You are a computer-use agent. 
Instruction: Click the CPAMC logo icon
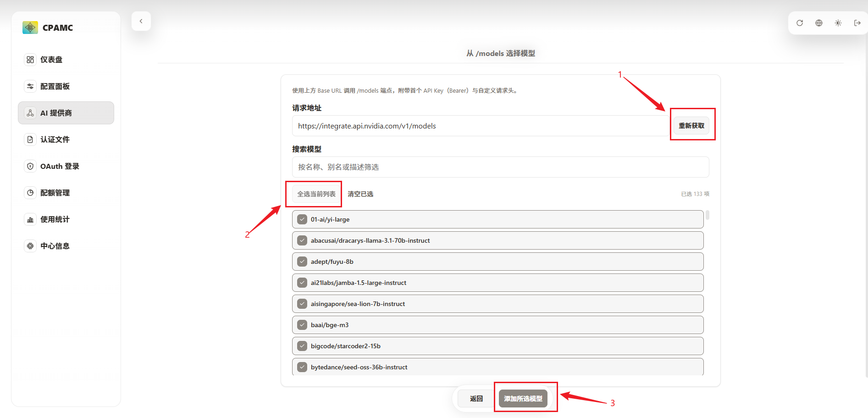pos(30,28)
